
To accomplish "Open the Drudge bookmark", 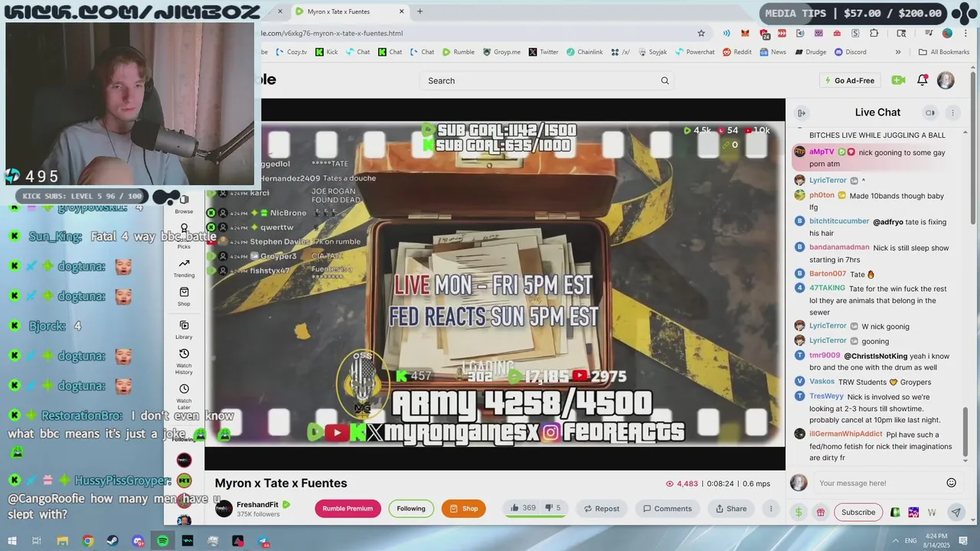I will click(810, 52).
